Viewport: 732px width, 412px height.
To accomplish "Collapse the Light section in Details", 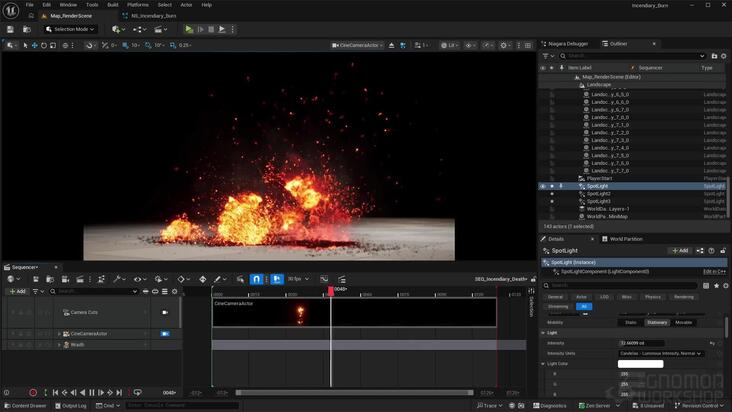I will [x=543, y=333].
